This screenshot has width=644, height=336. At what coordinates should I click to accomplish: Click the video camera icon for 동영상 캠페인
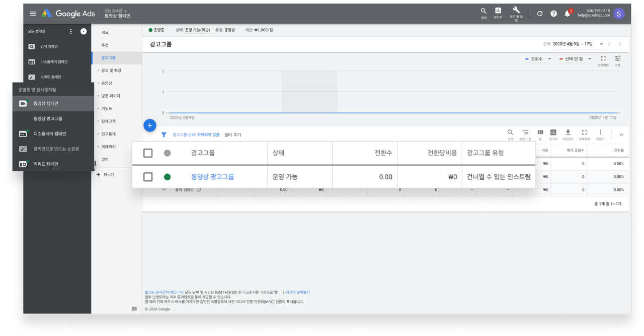[x=23, y=103]
